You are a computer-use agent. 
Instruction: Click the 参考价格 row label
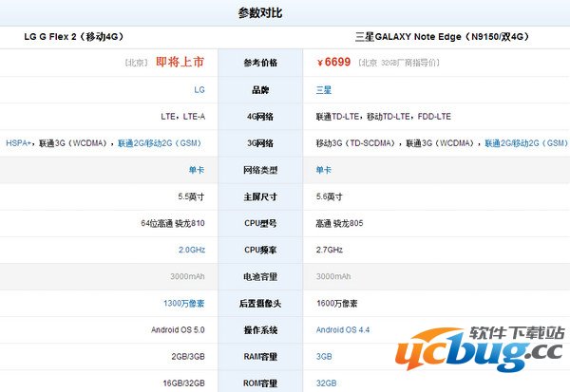(263, 64)
